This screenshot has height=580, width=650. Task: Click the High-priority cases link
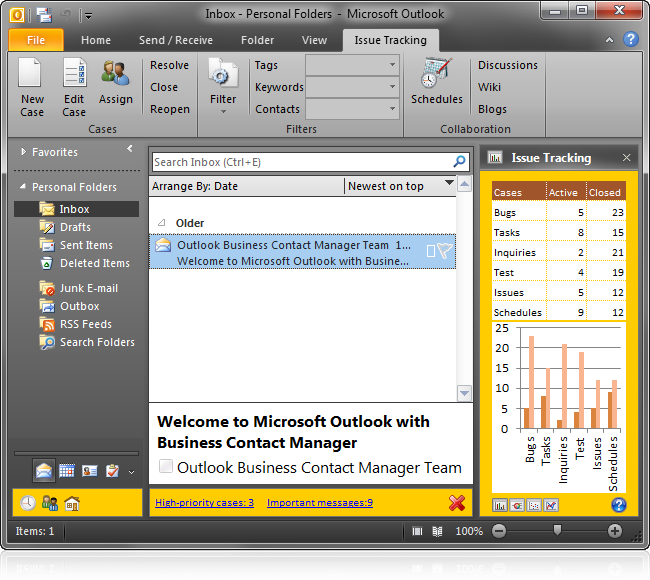(x=204, y=503)
